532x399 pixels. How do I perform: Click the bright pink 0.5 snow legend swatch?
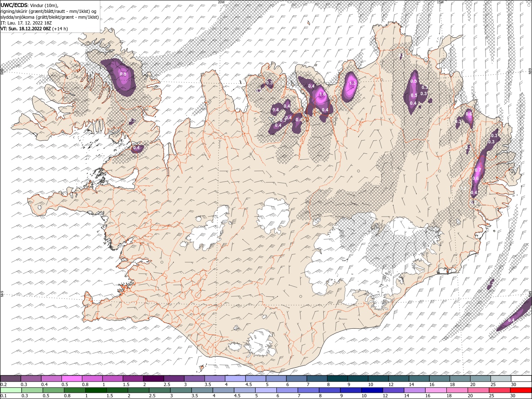click(x=71, y=379)
